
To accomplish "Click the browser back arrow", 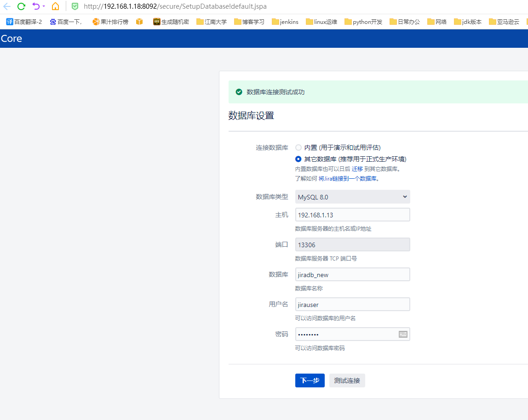I will coord(7,6).
